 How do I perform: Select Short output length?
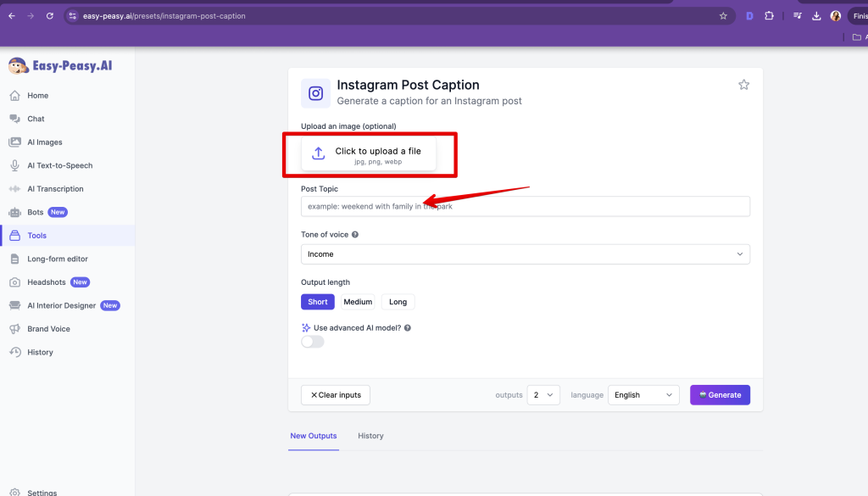click(x=318, y=302)
